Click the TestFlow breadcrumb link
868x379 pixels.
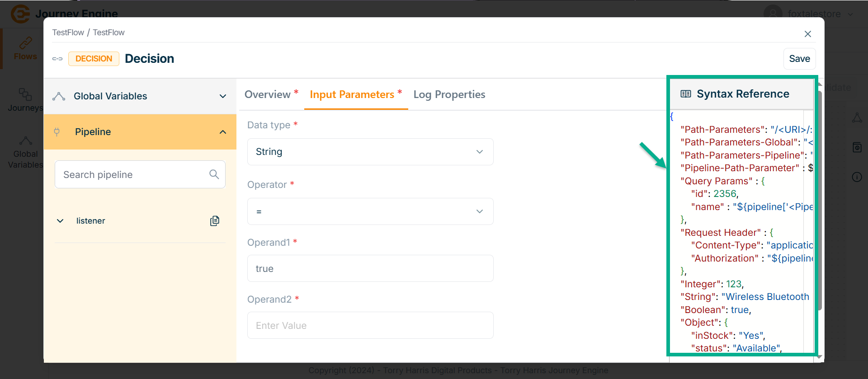(68, 33)
